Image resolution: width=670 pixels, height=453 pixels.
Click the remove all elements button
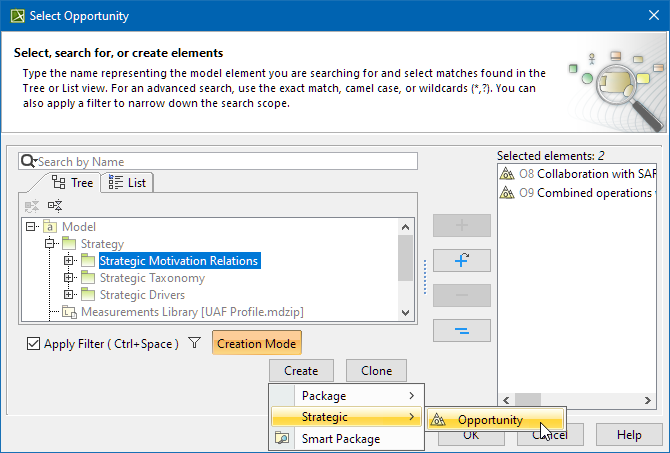point(462,331)
